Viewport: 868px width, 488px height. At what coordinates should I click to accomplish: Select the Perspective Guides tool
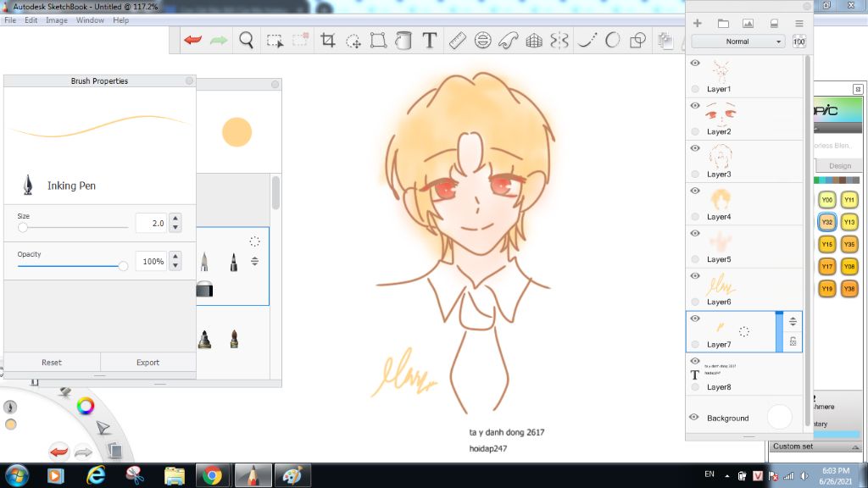pyautogui.click(x=534, y=41)
